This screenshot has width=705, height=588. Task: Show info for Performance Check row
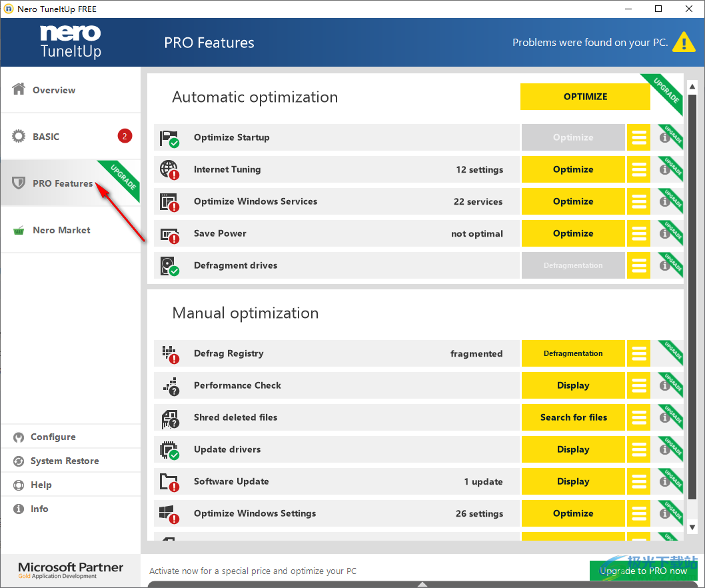(x=664, y=385)
